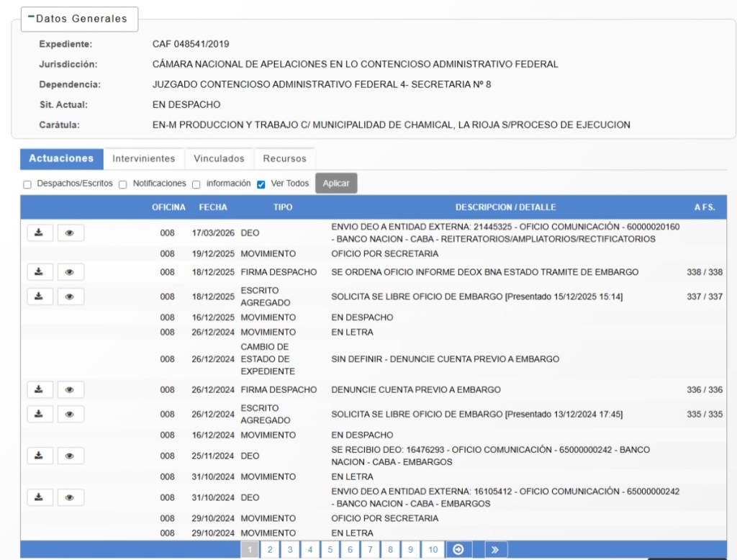
Task: Download the 25/11/2024 DEO document
Action: pos(40,456)
